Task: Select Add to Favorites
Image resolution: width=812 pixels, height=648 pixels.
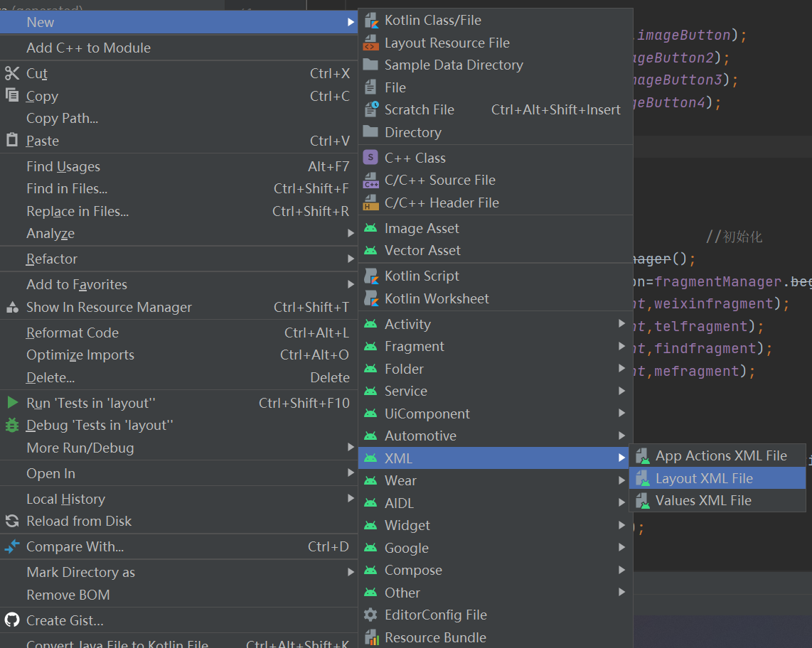Action: 178,284
